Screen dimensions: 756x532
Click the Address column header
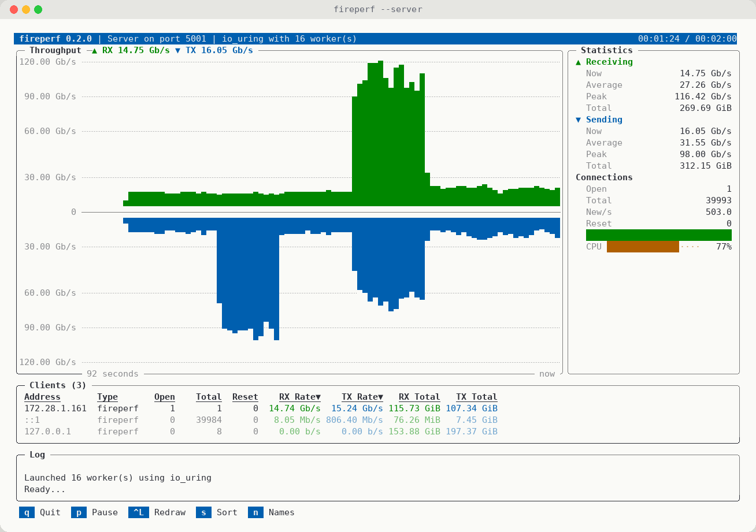pos(42,397)
